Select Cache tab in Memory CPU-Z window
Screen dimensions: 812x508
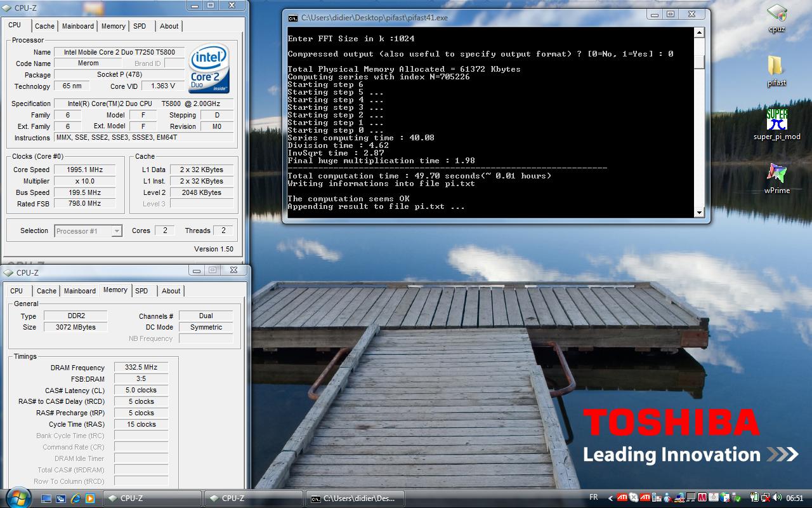coord(46,291)
